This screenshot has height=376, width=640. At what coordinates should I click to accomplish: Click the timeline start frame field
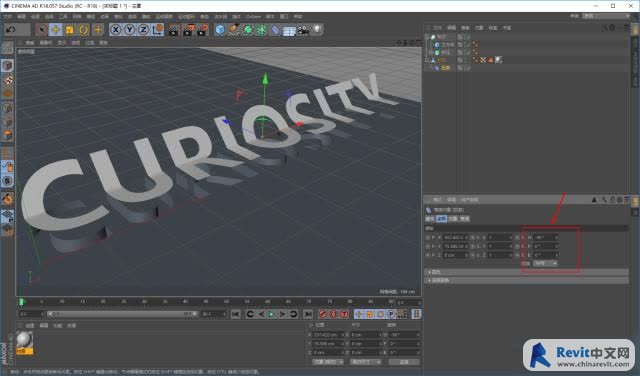(x=31, y=314)
